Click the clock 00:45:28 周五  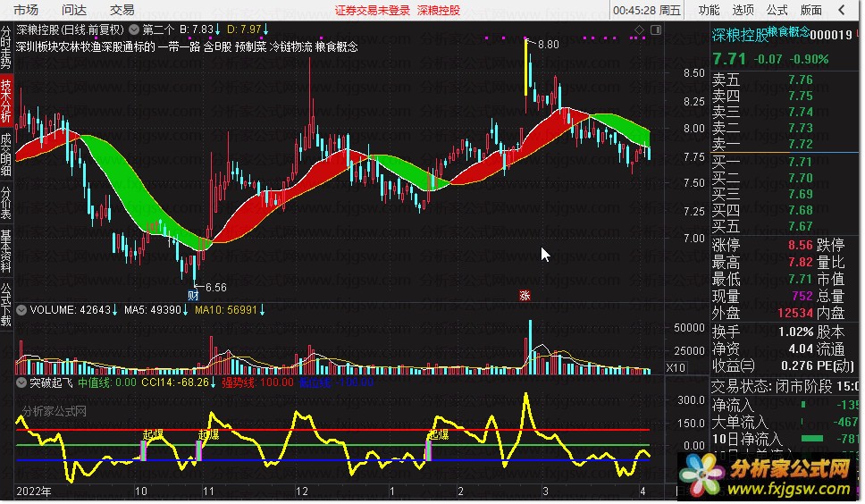pos(647,11)
